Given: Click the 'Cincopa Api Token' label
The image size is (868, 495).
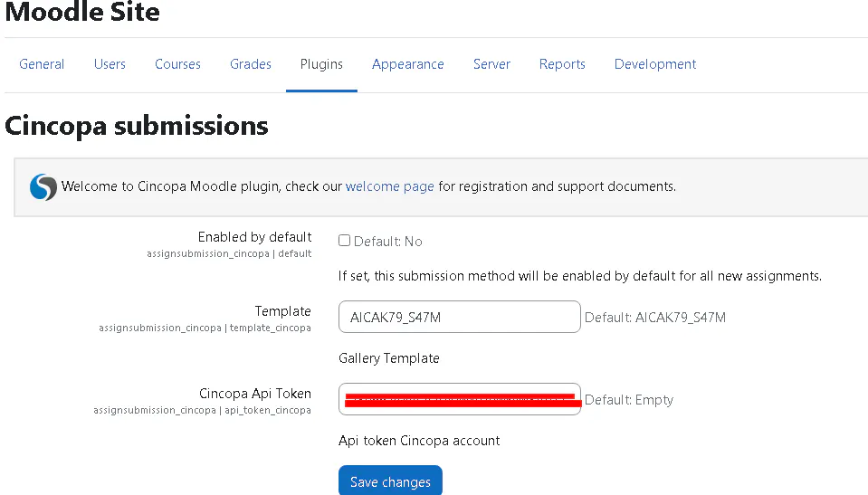Looking at the screenshot, I should click(255, 394).
